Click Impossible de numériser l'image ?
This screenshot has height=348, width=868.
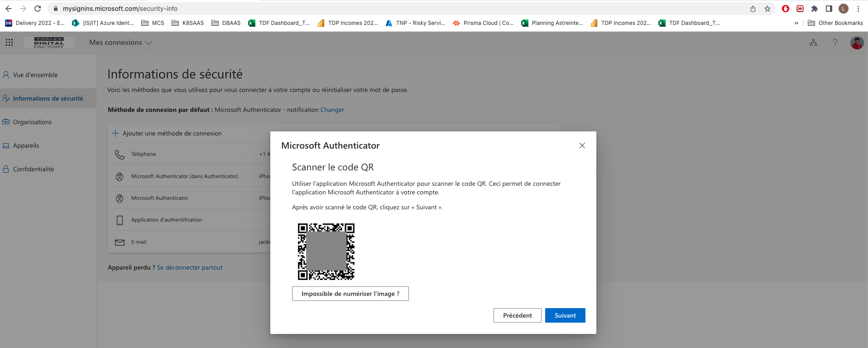point(350,294)
